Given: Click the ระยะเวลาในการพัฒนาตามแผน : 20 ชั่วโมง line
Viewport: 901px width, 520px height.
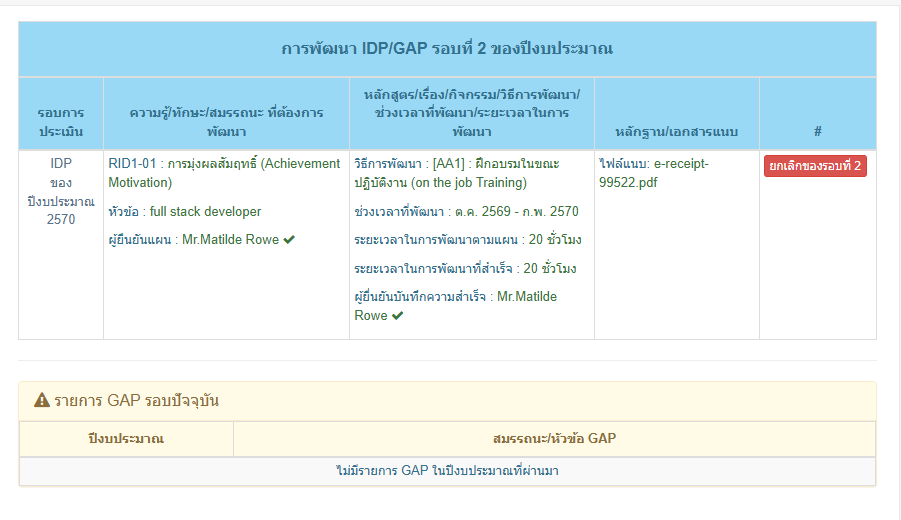Looking at the screenshot, I should pos(468,240).
